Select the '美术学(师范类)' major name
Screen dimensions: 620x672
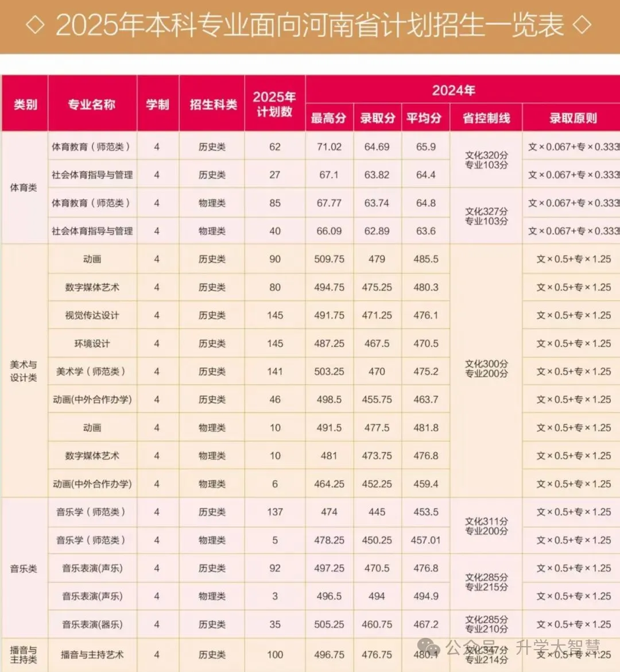[x=91, y=371]
